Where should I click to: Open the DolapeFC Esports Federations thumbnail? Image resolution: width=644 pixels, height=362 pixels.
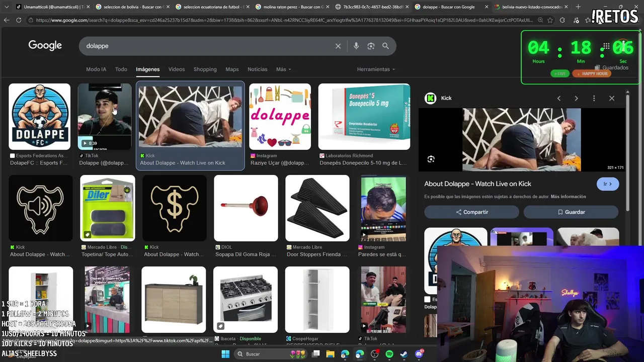[39, 117]
